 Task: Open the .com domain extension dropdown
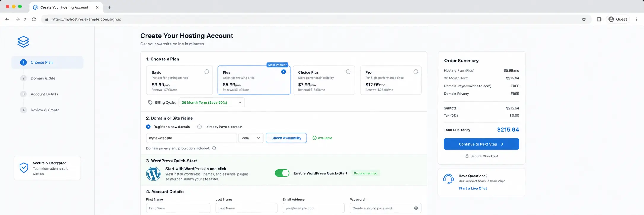[x=251, y=138]
